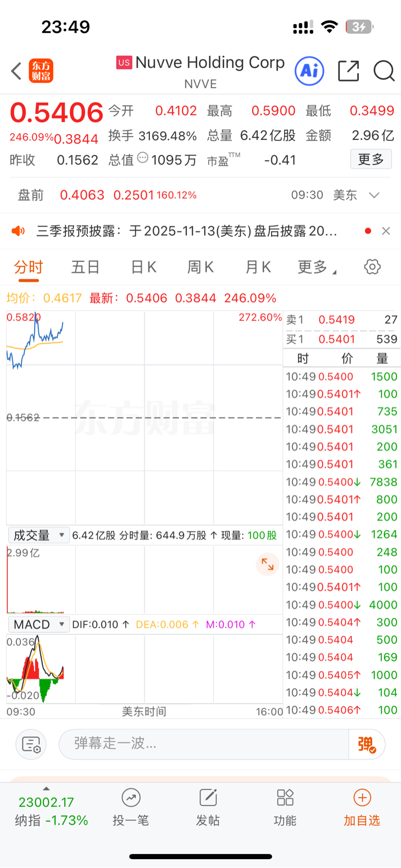Tap the last trade row 0.5406 100
This screenshot has width=401, height=868.
tap(342, 710)
